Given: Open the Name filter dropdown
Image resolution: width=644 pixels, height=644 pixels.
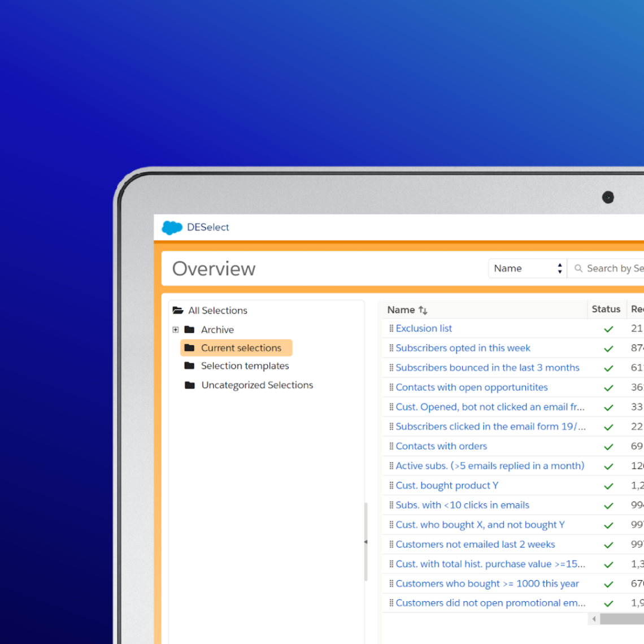Looking at the screenshot, I should [x=527, y=268].
